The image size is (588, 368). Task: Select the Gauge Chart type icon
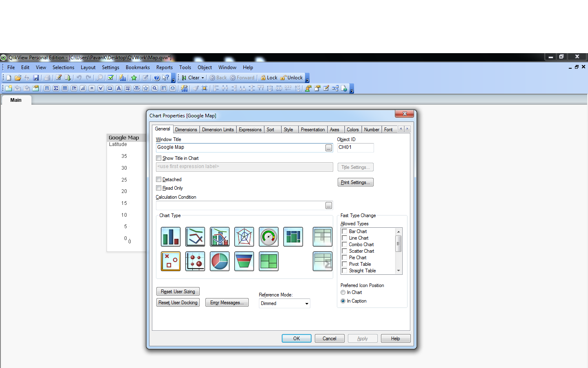pyautogui.click(x=269, y=237)
